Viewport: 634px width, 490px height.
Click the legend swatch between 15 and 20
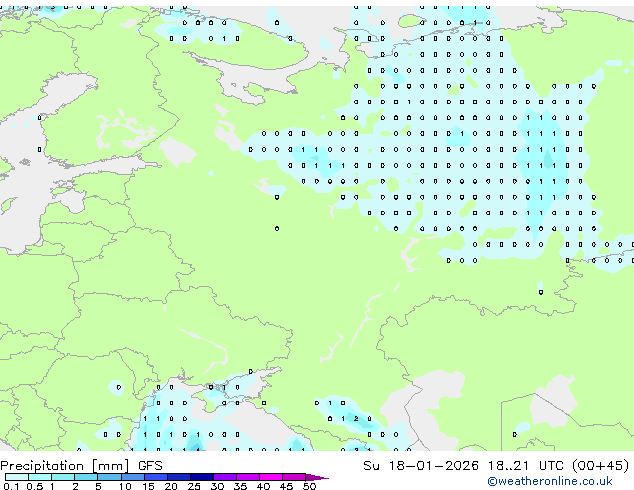(156, 477)
